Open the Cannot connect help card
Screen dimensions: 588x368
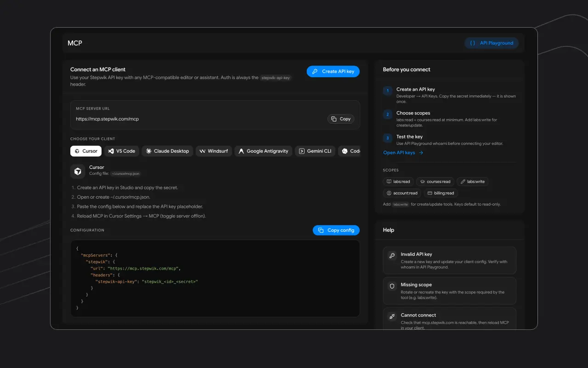pyautogui.click(x=450, y=318)
